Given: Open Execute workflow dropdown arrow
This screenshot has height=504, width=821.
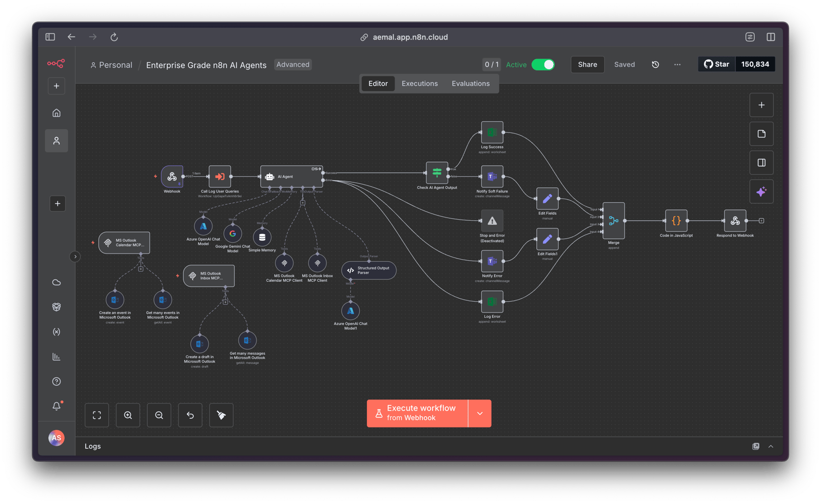Looking at the screenshot, I should pos(480,413).
